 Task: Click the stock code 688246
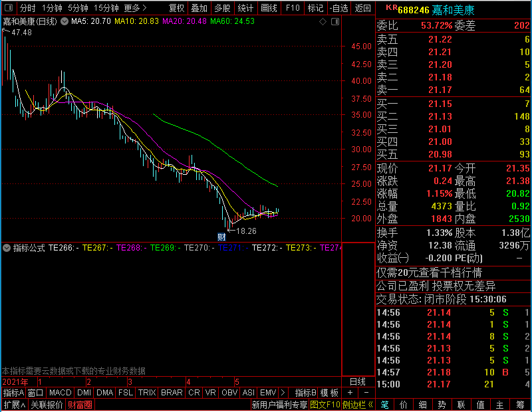coord(414,11)
